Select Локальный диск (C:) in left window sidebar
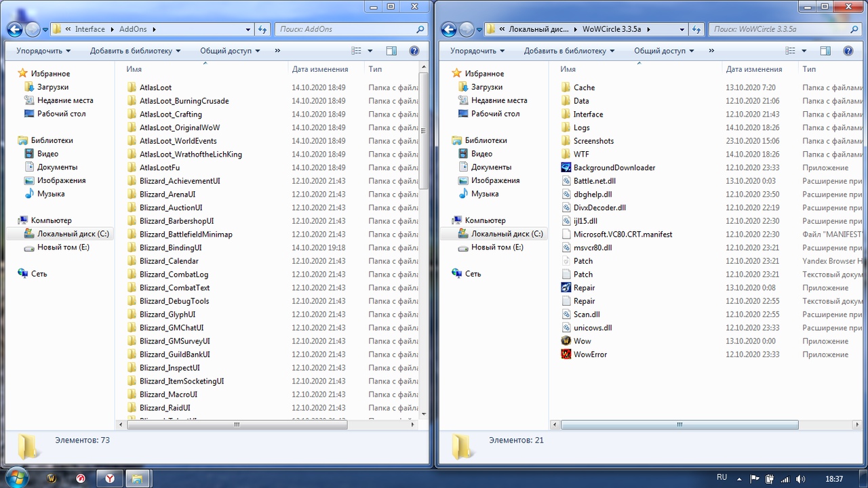The width and height of the screenshot is (868, 488). pyautogui.click(x=73, y=234)
